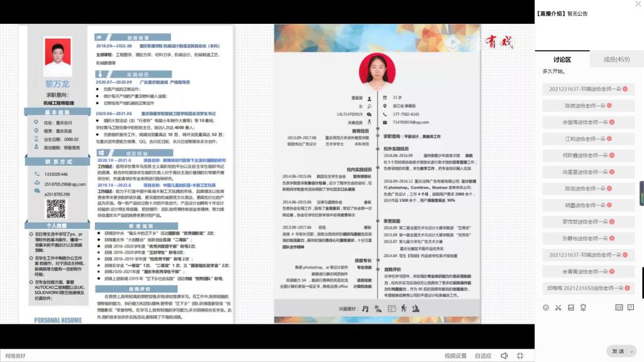Switch to the 成员(459) tab
Image resolution: width=644 pixels, height=362 pixels.
point(616,60)
